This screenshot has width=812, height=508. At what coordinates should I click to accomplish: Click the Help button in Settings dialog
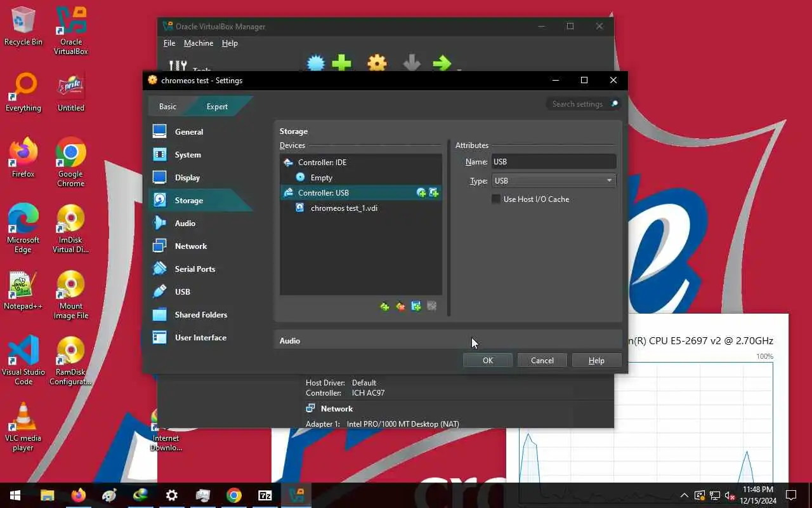[596, 360]
